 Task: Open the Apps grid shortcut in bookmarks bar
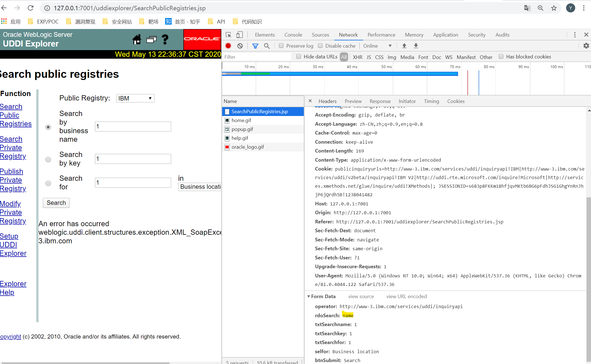tap(4, 21)
